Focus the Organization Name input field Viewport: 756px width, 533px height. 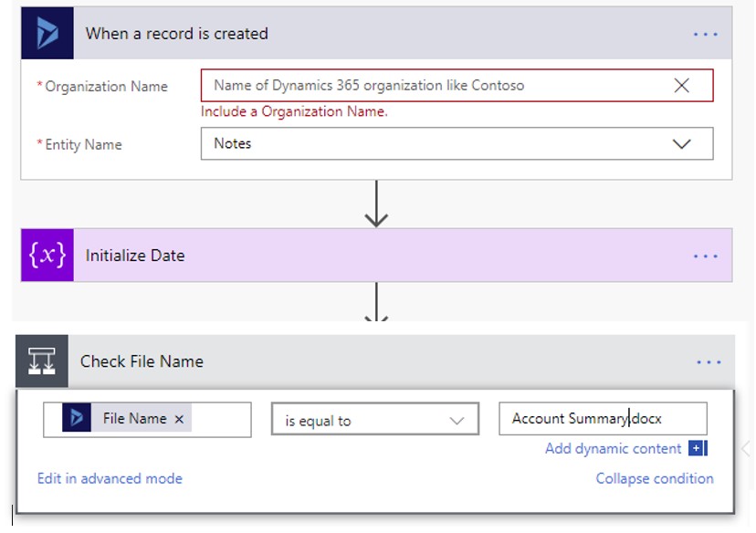click(x=457, y=85)
